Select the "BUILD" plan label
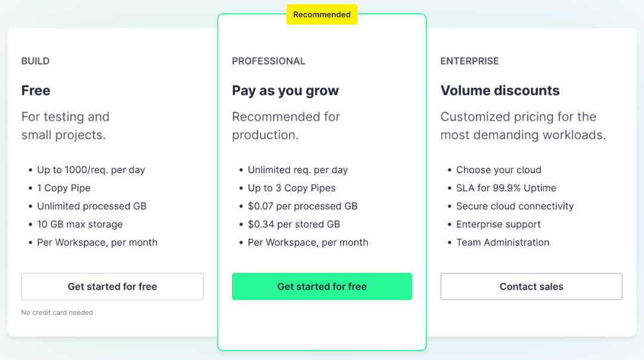This screenshot has height=360, width=644. click(x=35, y=61)
